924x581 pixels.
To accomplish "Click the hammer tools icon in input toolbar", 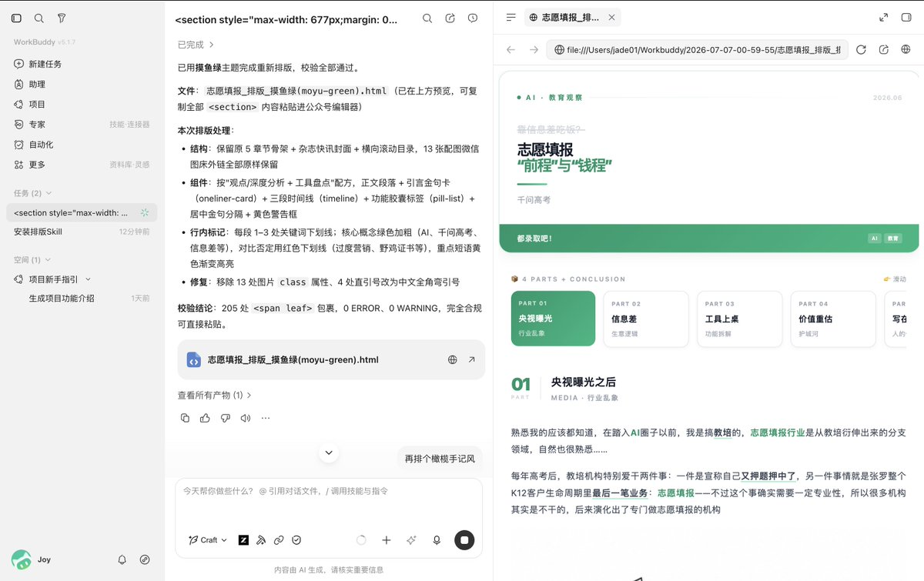I will tap(261, 540).
